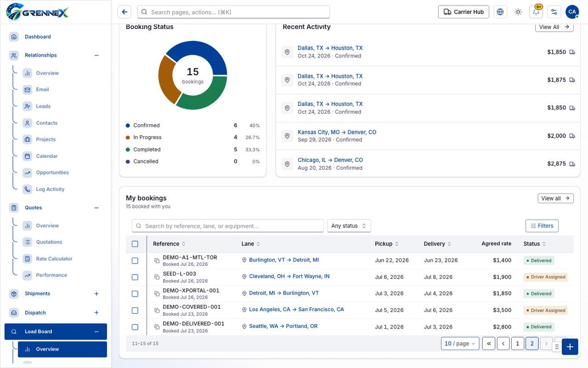The height and width of the screenshot is (368, 588).
Task: Open the 10 / page size dropdown
Action: click(x=460, y=344)
